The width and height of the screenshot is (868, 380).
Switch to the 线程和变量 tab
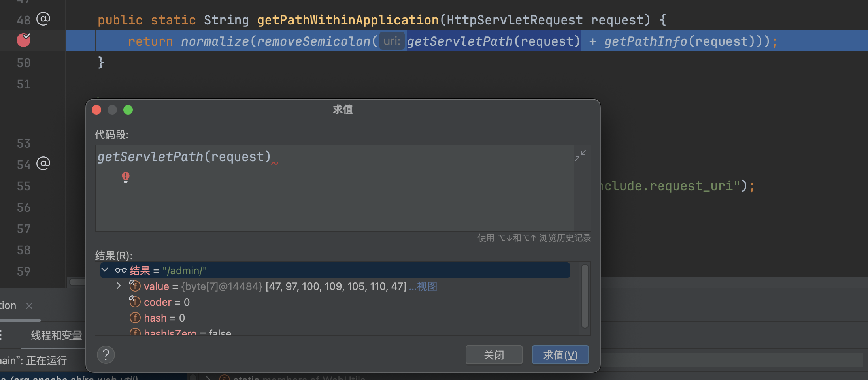point(56,335)
